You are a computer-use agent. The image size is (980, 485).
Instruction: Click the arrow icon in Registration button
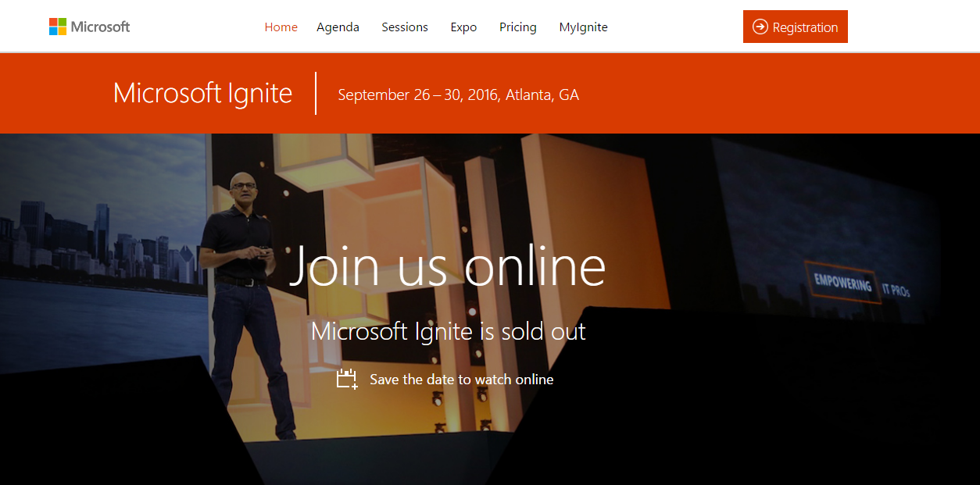pos(760,27)
